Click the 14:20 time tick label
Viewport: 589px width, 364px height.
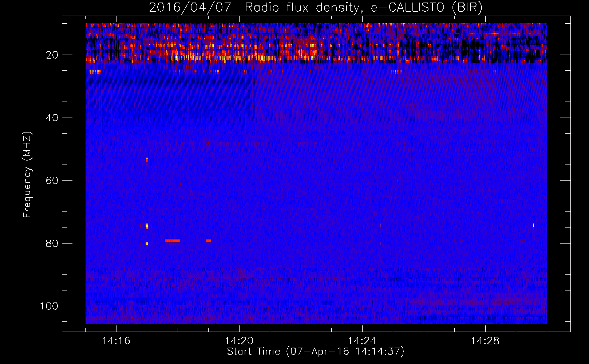239,341
